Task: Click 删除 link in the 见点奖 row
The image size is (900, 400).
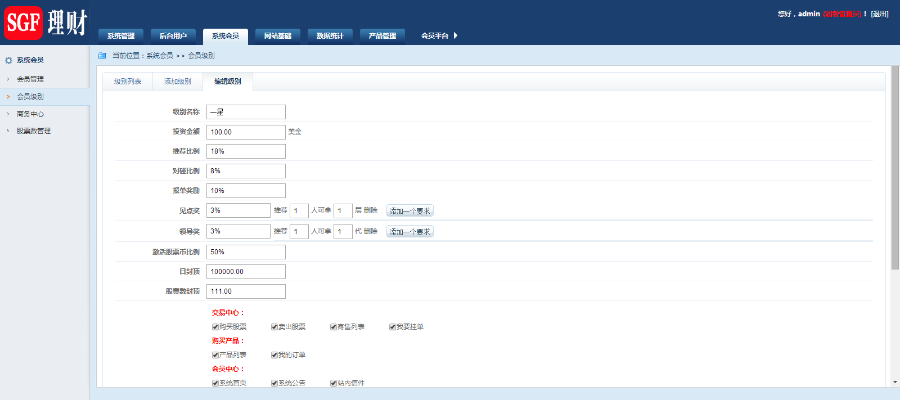Action: click(x=371, y=211)
